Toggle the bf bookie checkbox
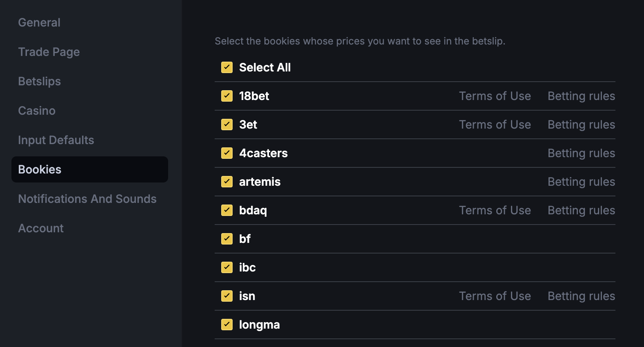Viewport: 644px width, 347px height. pos(227,239)
